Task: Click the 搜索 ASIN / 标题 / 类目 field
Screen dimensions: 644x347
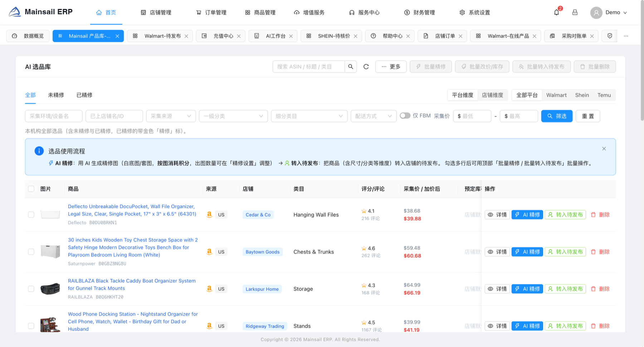Action: click(x=309, y=67)
